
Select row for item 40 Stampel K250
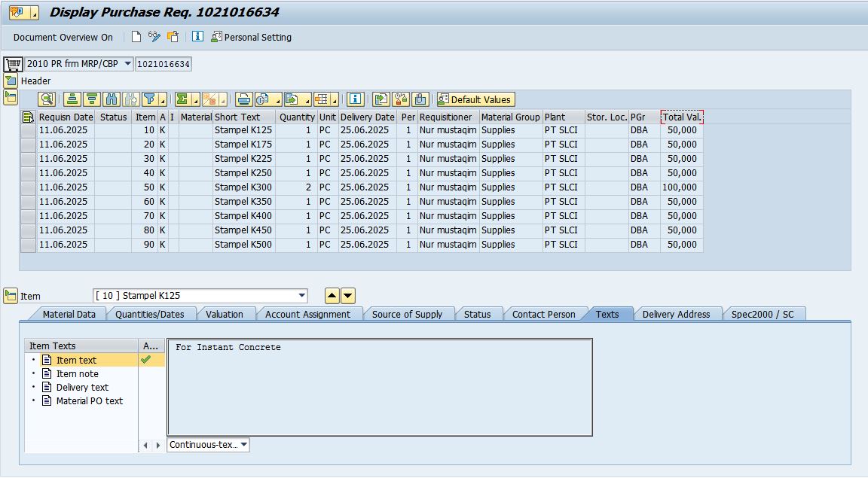tap(28, 174)
